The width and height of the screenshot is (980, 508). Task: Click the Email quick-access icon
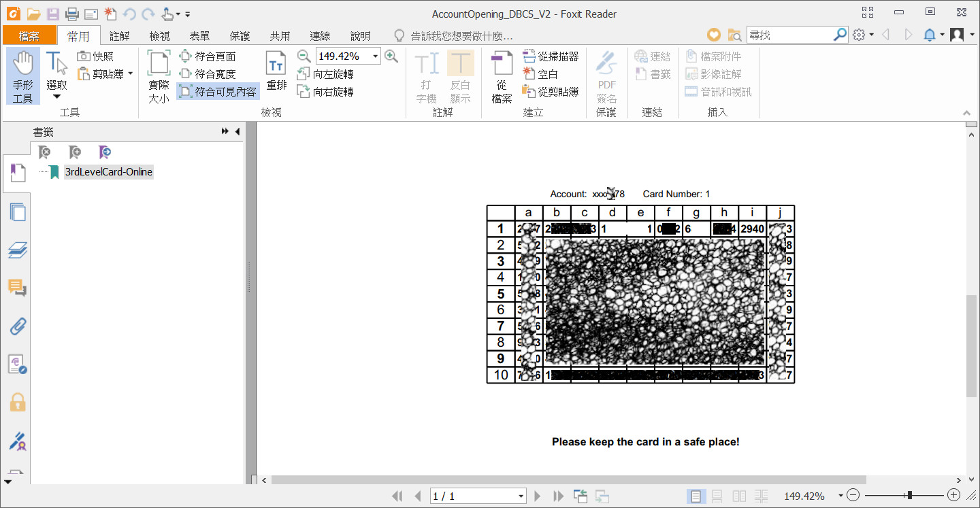point(91,14)
